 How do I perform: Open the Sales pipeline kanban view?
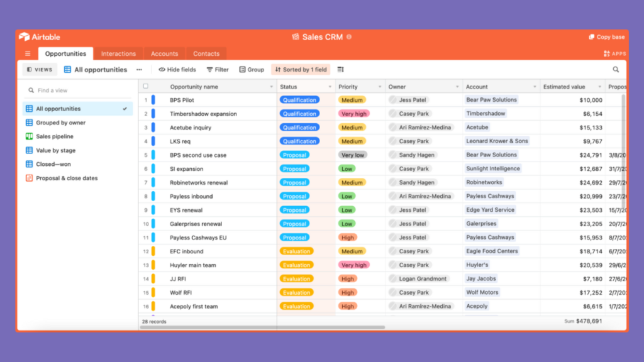[x=55, y=136]
